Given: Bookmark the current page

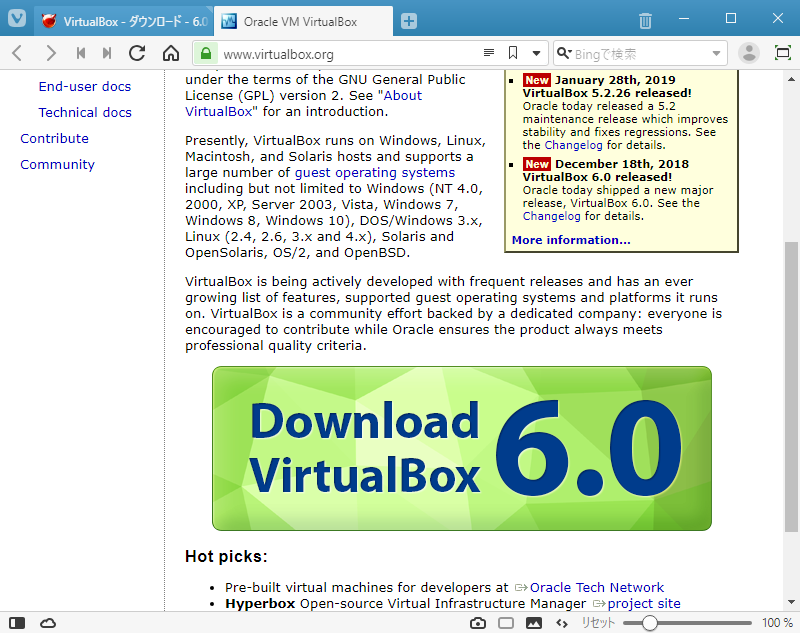Looking at the screenshot, I should [x=513, y=53].
